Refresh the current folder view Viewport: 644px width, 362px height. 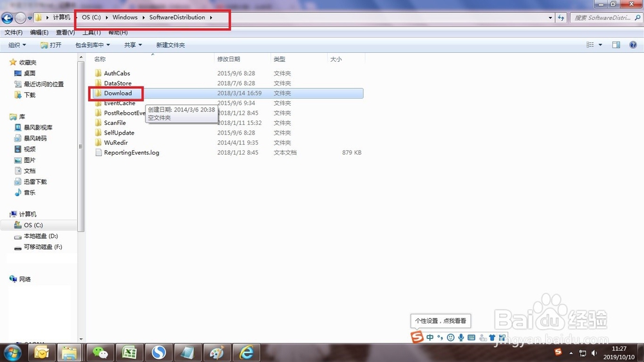click(561, 17)
